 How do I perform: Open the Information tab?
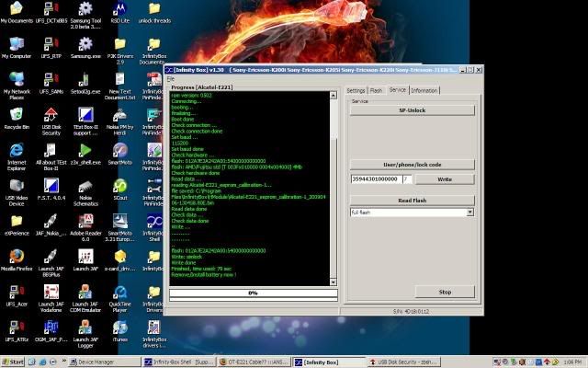point(424,90)
